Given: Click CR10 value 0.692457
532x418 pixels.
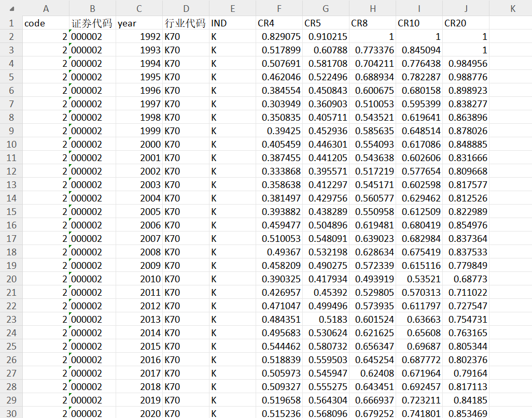Looking at the screenshot, I should click(x=419, y=386).
